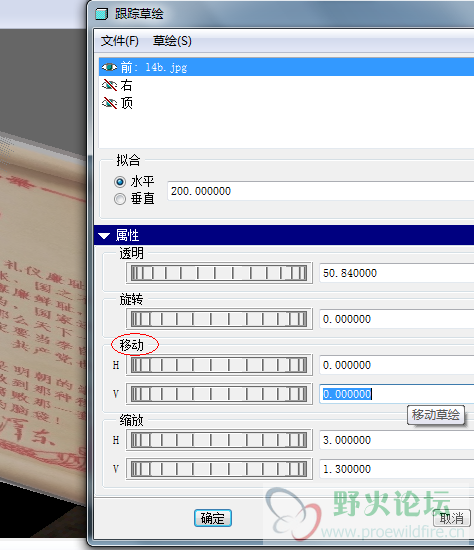Click the 缩放 V scale slider
This screenshot has height=550, width=474.
point(219,469)
